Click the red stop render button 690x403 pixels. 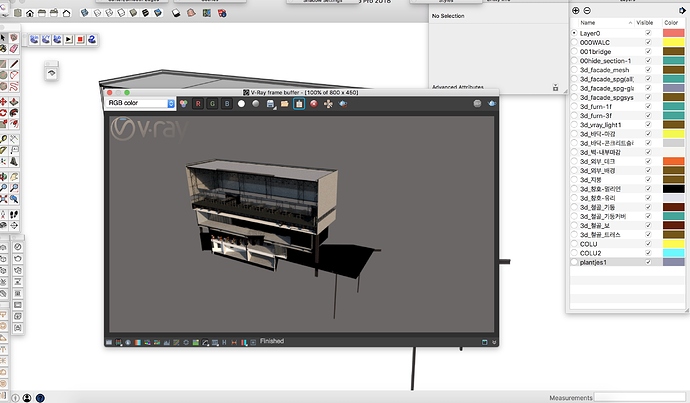click(80, 40)
